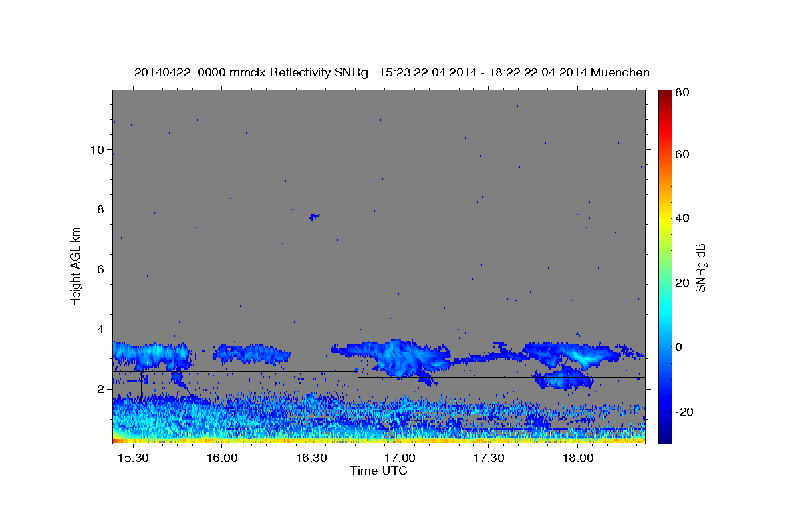Click the colorbar value 60

682,154
